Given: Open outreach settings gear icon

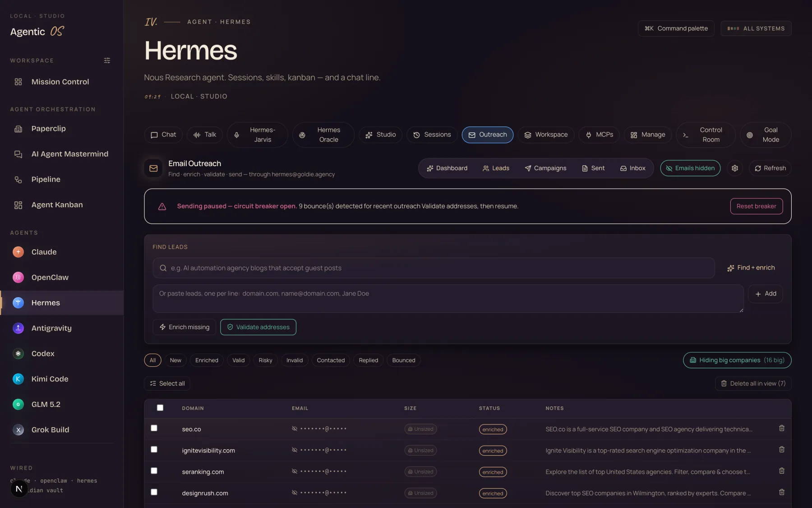Looking at the screenshot, I should [735, 168].
